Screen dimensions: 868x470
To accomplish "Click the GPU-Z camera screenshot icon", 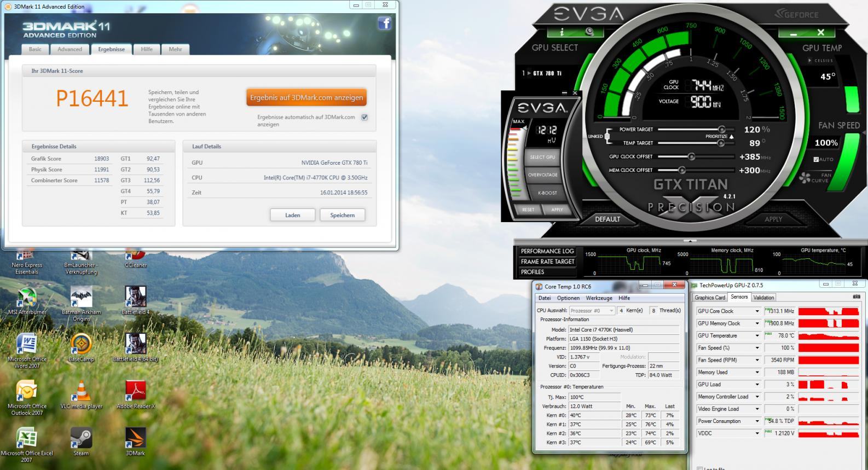I will pos(856,297).
